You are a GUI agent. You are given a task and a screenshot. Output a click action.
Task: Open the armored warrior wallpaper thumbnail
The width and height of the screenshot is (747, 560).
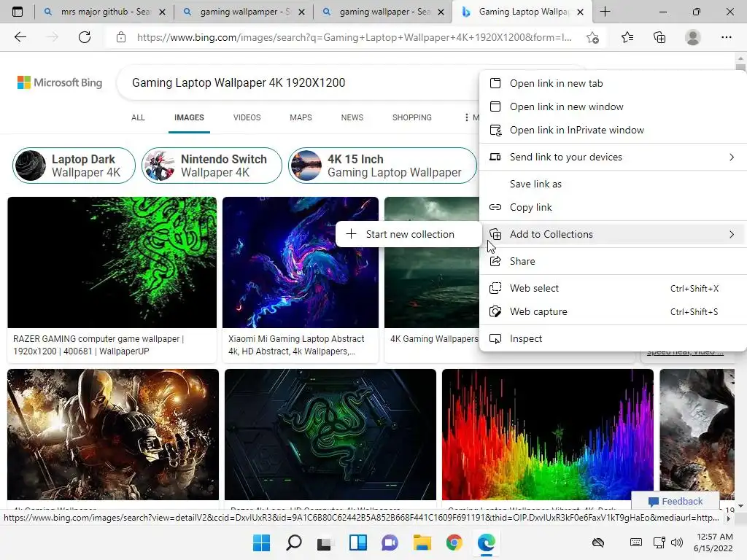coord(113,435)
